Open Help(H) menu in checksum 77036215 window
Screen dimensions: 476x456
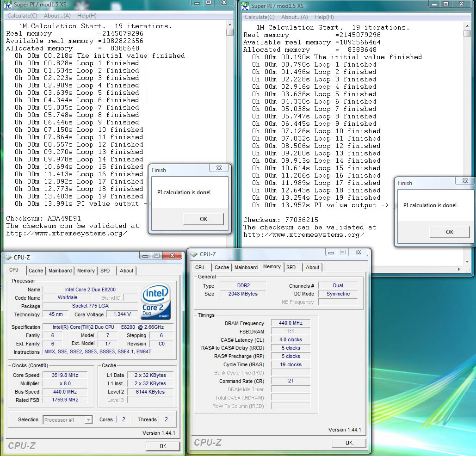tap(324, 17)
